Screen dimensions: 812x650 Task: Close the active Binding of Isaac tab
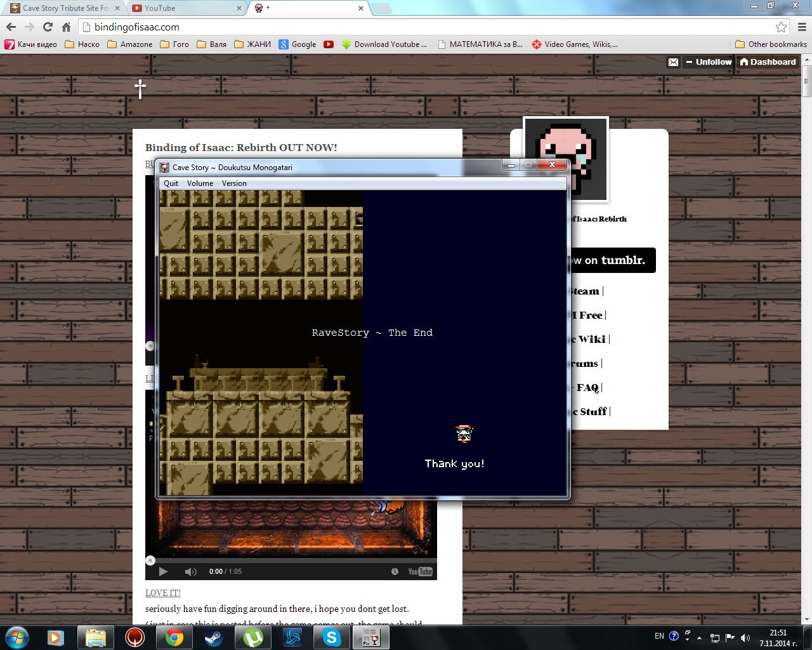361,8
